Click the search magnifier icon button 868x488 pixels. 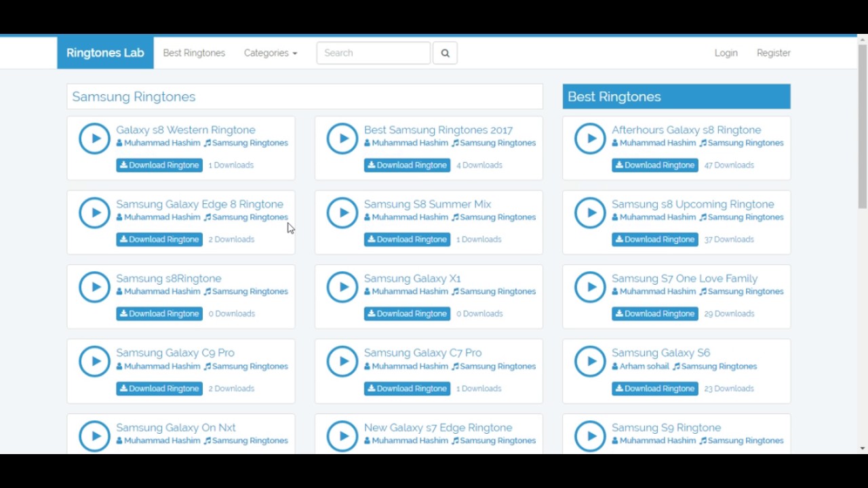coord(445,53)
